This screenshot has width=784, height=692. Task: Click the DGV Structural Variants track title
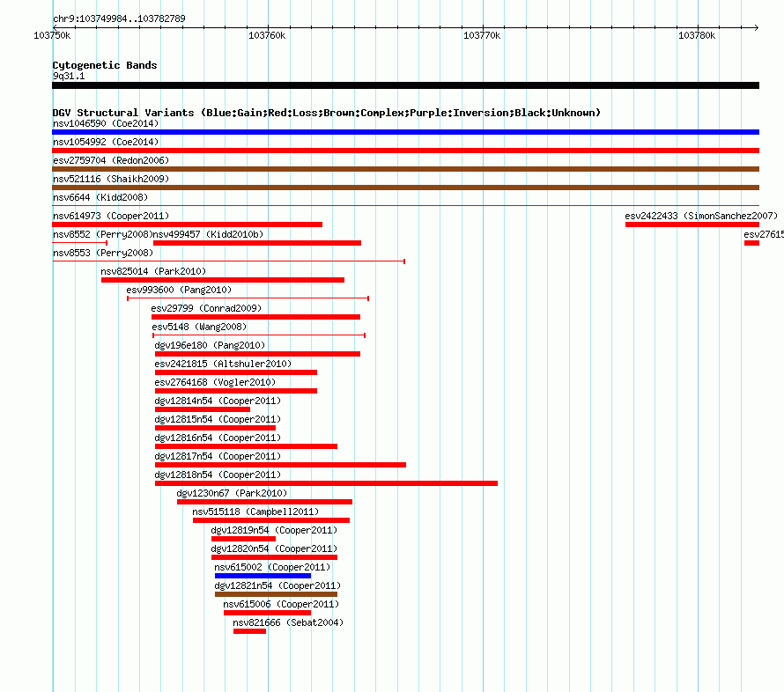click(327, 113)
